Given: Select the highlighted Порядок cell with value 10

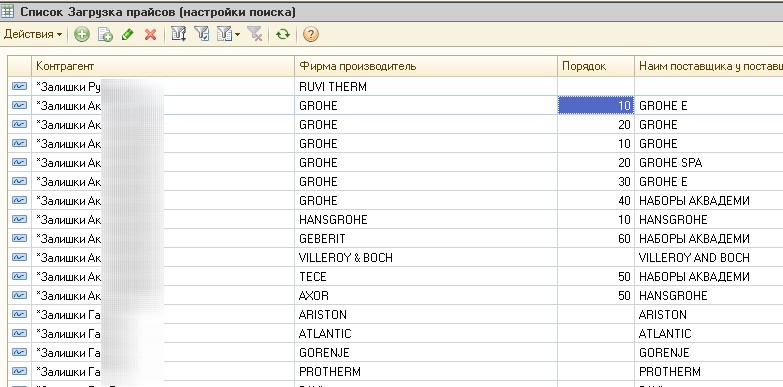Looking at the screenshot, I should tap(596, 105).
